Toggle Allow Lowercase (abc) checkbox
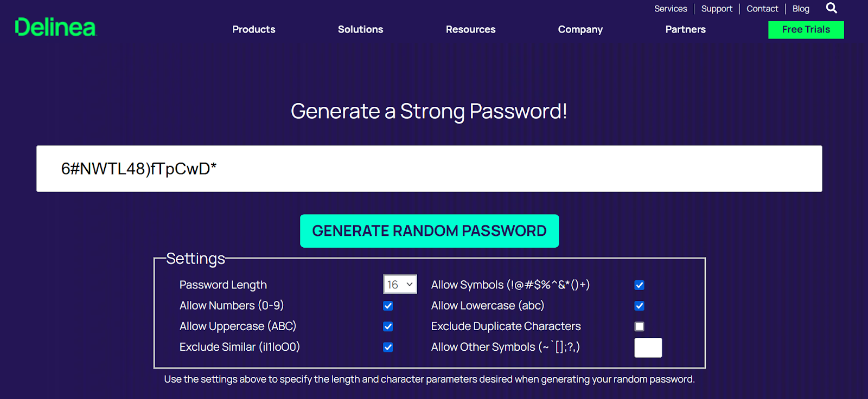868x399 pixels. coord(640,306)
